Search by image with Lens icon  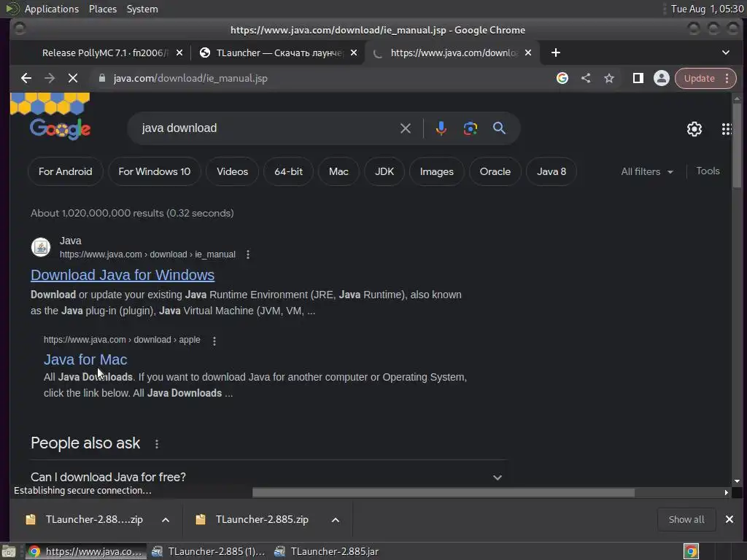(471, 128)
